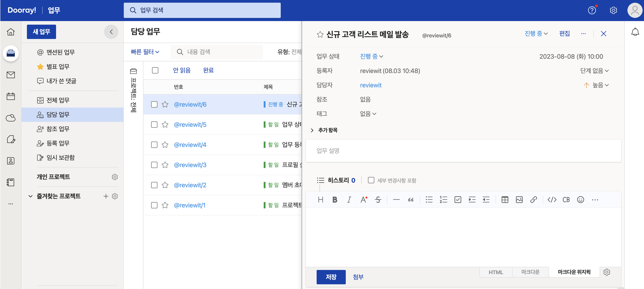Click the text color icon
Screen dimensions: 644x289
tap(363, 200)
